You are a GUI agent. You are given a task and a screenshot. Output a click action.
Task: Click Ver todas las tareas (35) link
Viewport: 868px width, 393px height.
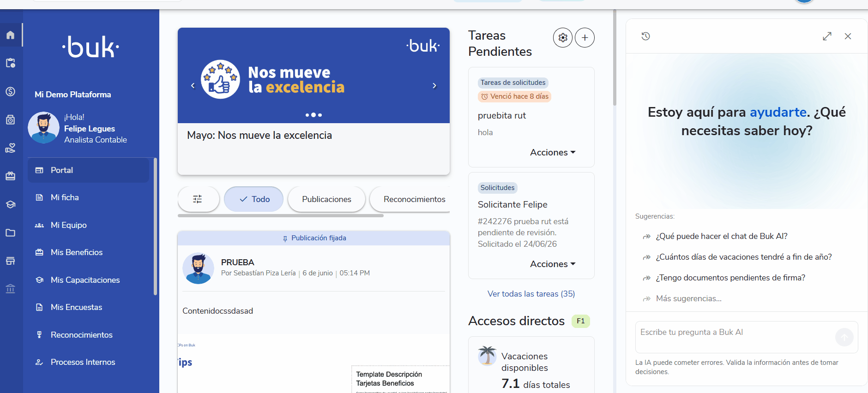[x=531, y=294]
